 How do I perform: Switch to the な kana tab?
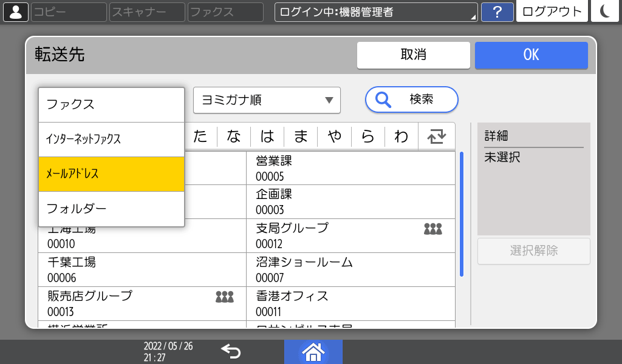tap(233, 136)
